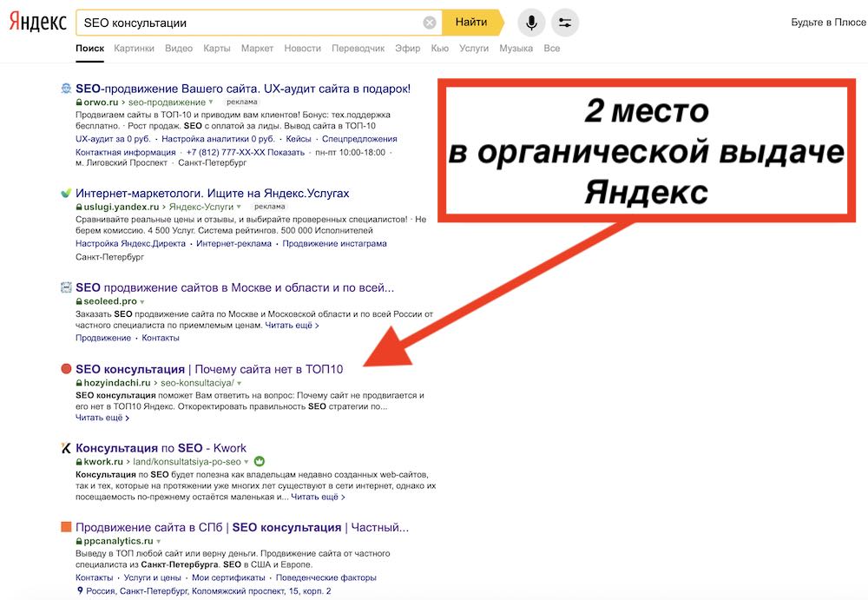Open the Новости tab
Image resolution: width=868 pixels, height=600 pixels.
pyautogui.click(x=302, y=49)
